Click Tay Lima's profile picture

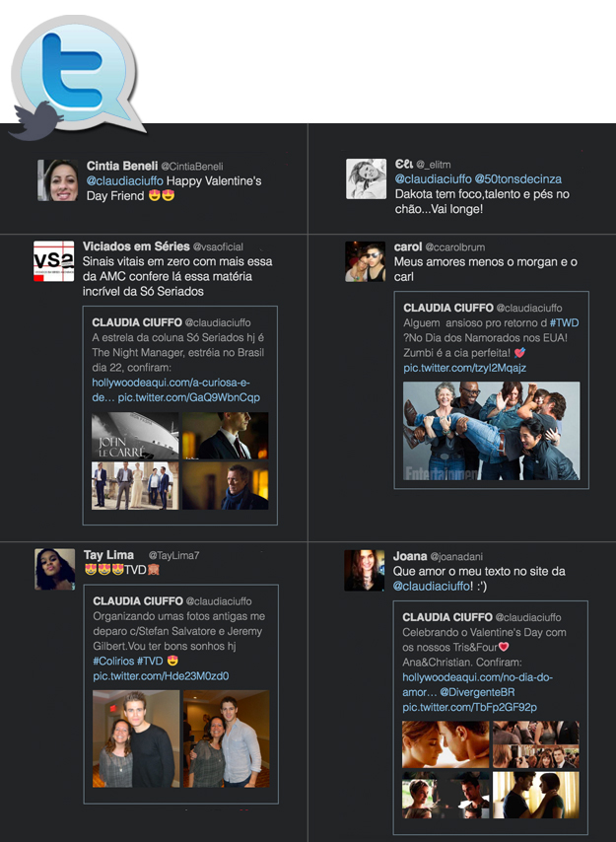click(x=54, y=569)
